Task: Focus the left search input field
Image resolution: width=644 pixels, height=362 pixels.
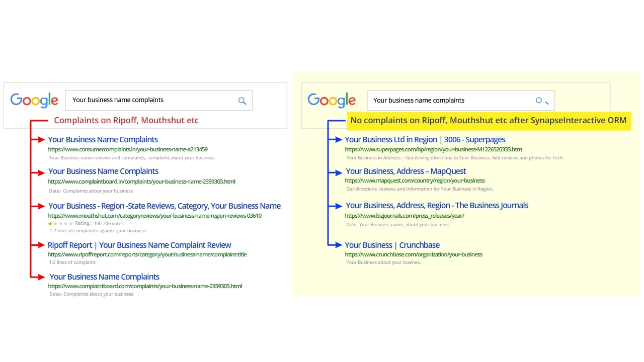Action: pos(151,100)
